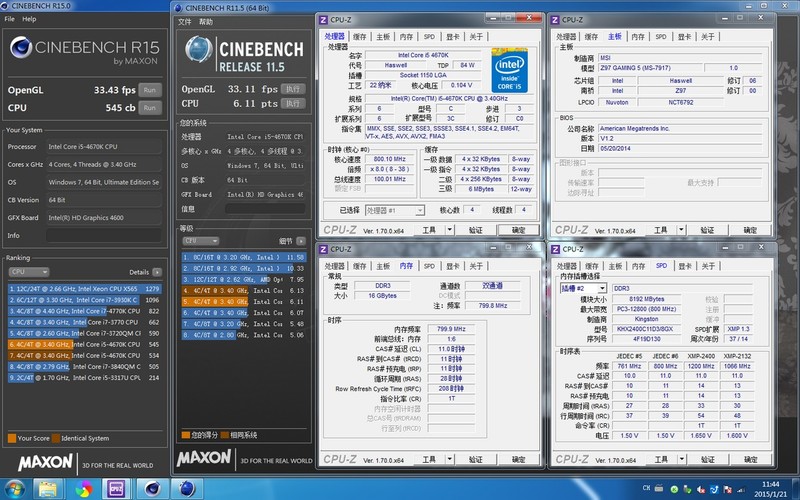Run the CPU benchmark in Cinebench R15
Image resolution: width=800 pixels, height=500 pixels.
(x=149, y=107)
